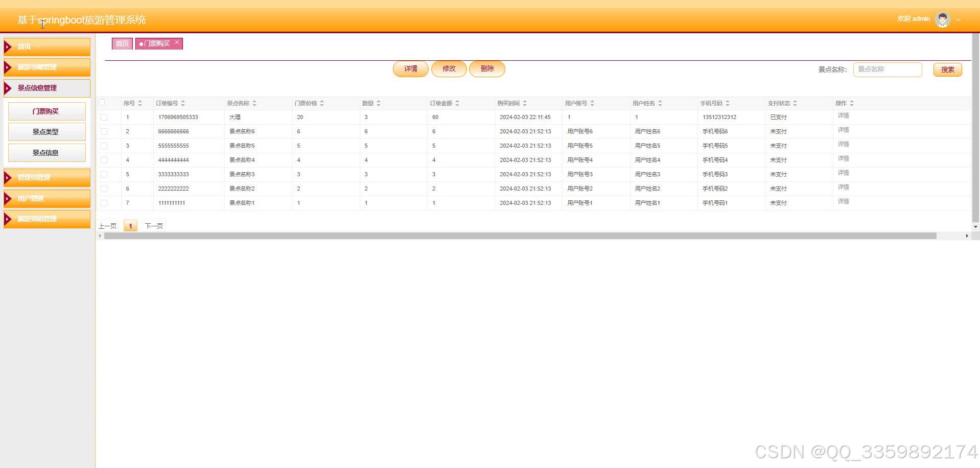Sort by 购买时间 column arrows
Image resolution: width=980 pixels, height=468 pixels.
pyautogui.click(x=525, y=103)
